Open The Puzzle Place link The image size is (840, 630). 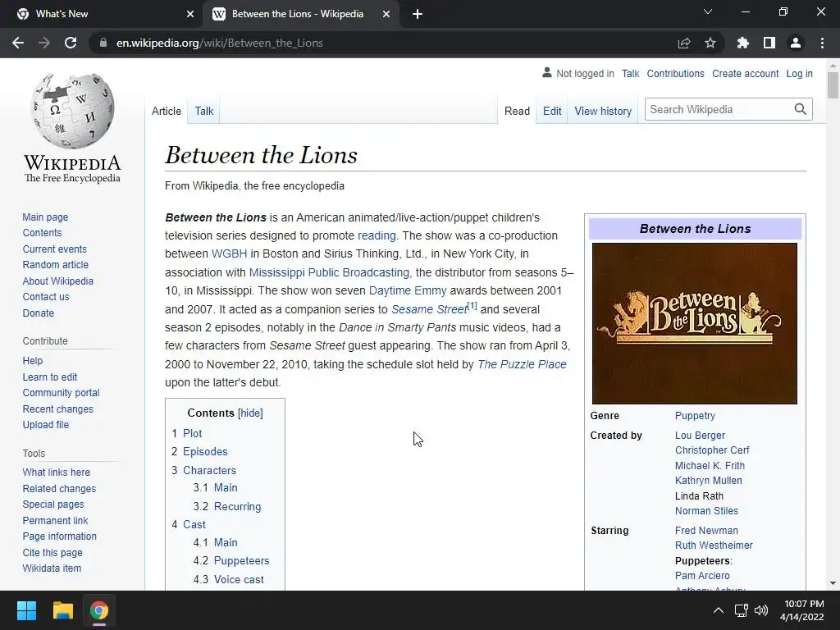[522, 364]
